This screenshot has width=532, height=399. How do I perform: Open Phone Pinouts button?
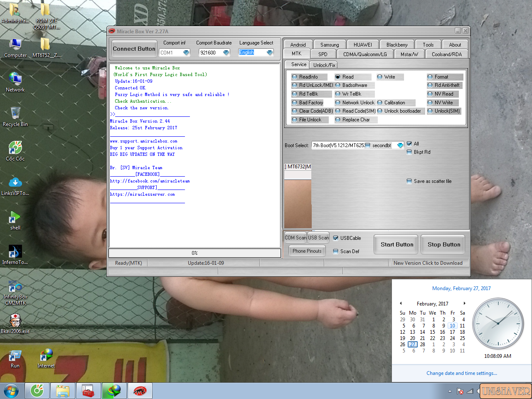[x=307, y=251]
